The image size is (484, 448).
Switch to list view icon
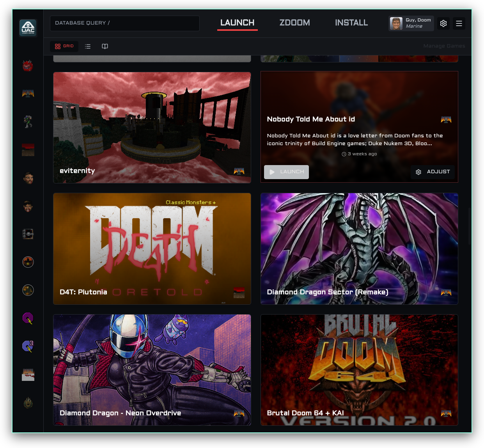point(88,46)
